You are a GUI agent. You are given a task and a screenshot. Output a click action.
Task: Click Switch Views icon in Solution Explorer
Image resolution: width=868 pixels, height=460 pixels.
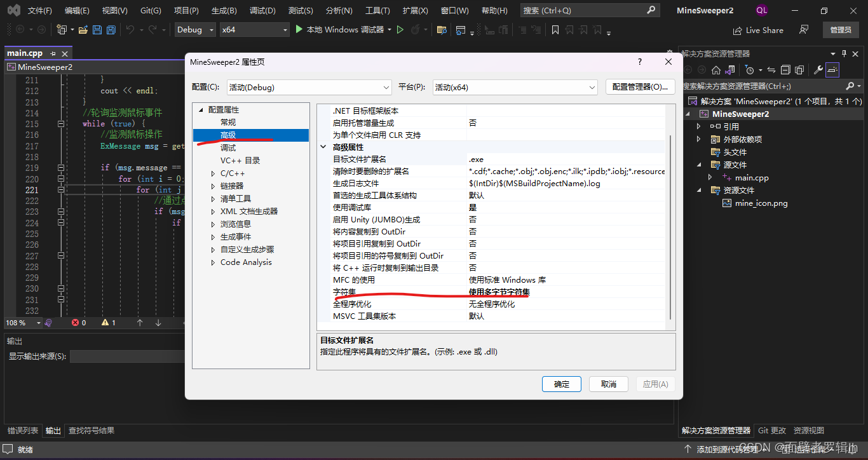731,70
